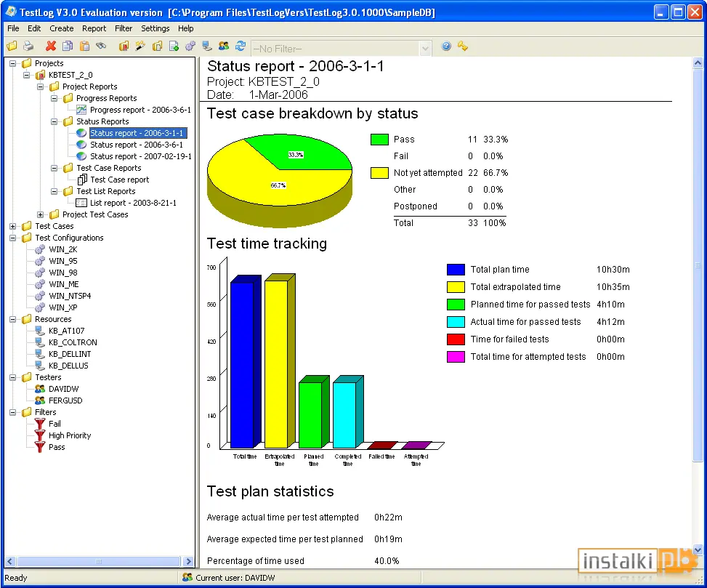The image size is (707, 588).
Task: Click the report vertical scrollbar down arrow
Action: [x=698, y=549]
